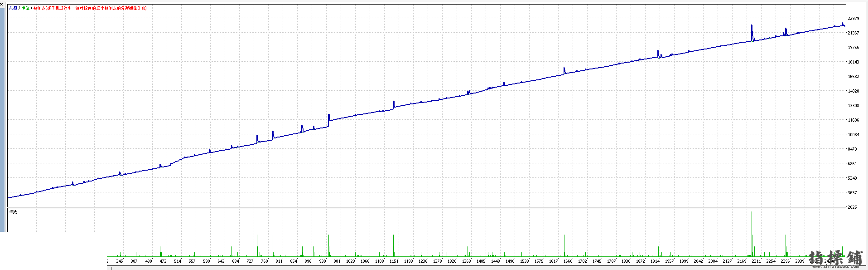Select the 21367 value on the vertical axis
The image size is (868, 270).
click(854, 33)
